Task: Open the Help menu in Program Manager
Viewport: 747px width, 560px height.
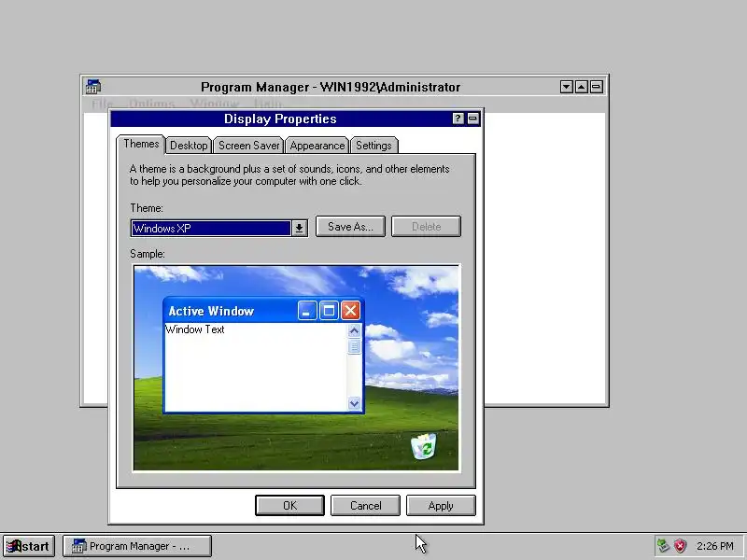Action: (x=268, y=103)
